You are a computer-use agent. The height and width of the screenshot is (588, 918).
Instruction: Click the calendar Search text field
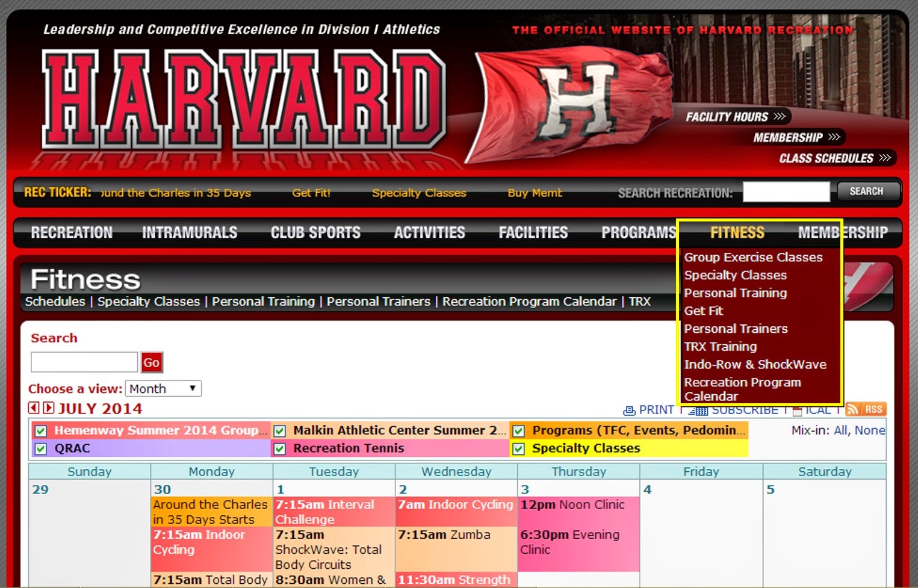click(84, 362)
